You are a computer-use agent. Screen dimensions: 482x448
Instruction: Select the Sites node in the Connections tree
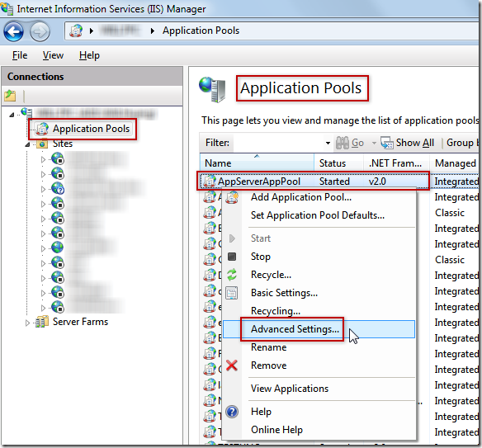click(x=63, y=144)
